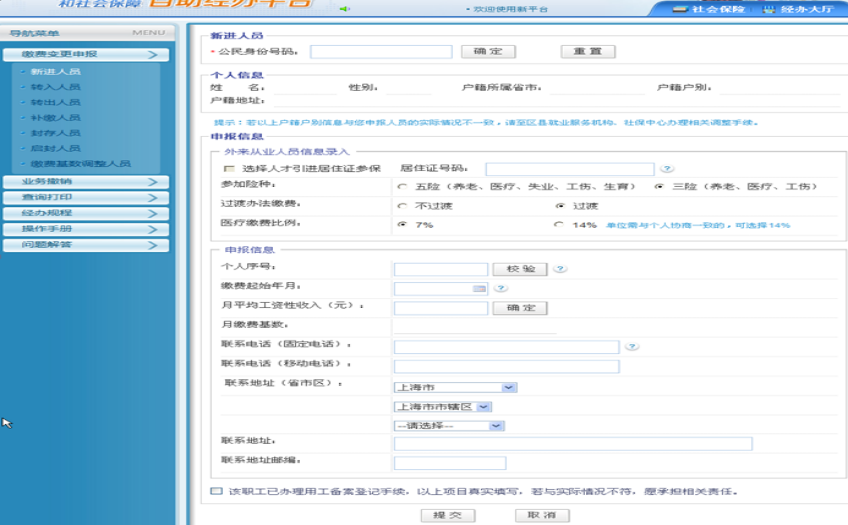Image resolution: width=848 pixels, height=525 pixels.
Task: Open the 经办大厅 header icon
Action: 768,9
